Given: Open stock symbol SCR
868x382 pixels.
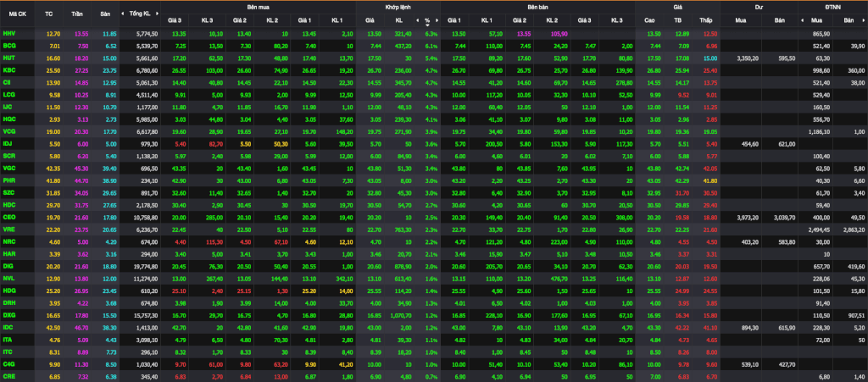Looking at the screenshot, I should pyautogui.click(x=8, y=157).
